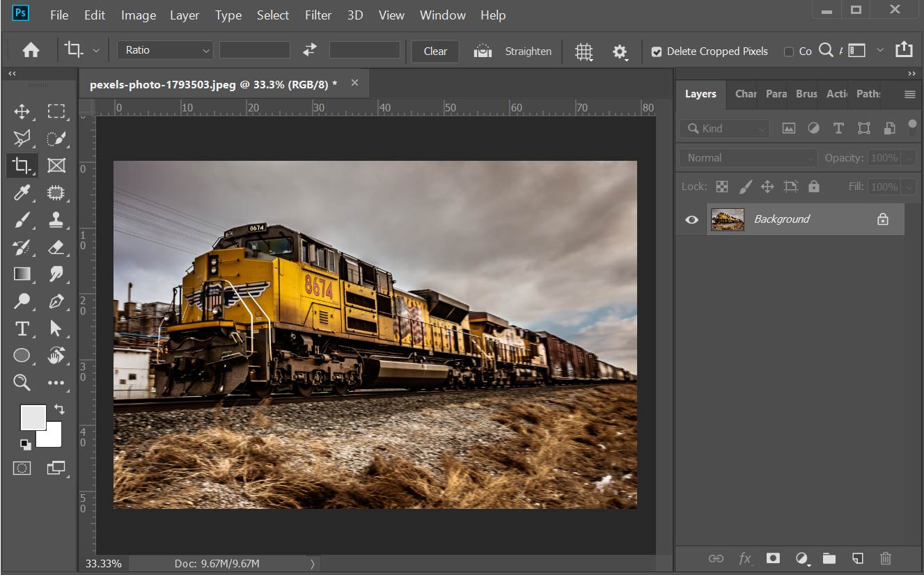Viewport: 924px width, 575px height.
Task: Lock transparent pixels
Action: pyautogui.click(x=722, y=187)
